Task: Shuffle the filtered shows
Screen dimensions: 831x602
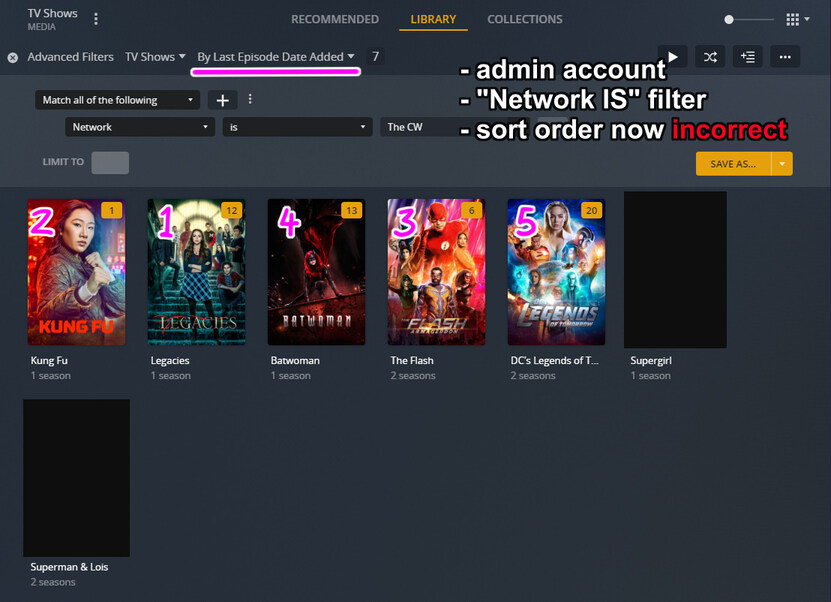Action: [x=710, y=57]
